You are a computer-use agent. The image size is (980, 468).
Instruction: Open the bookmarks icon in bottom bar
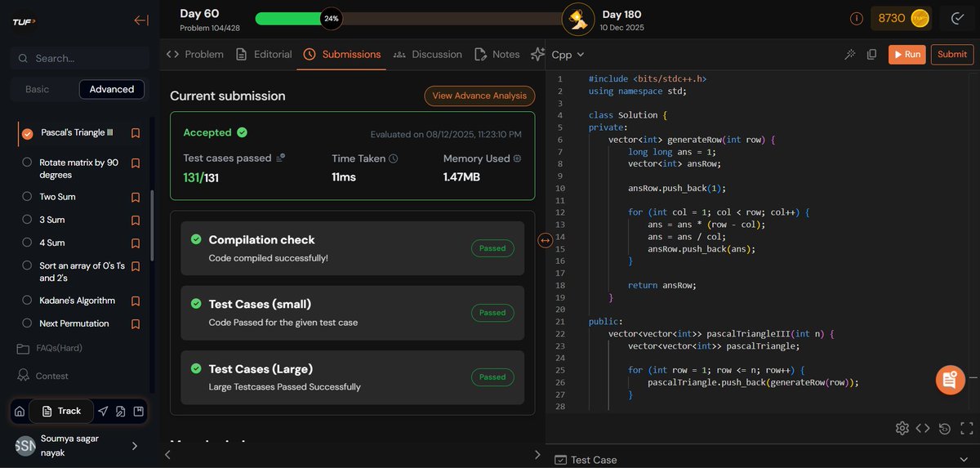[139, 411]
